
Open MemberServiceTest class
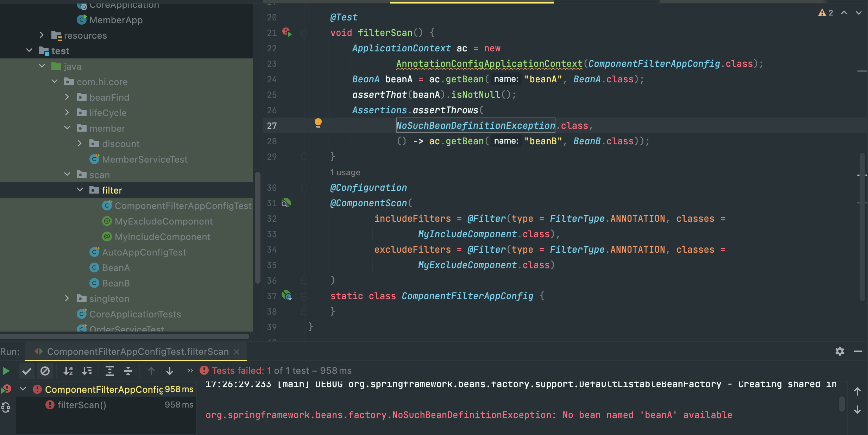[x=145, y=159]
